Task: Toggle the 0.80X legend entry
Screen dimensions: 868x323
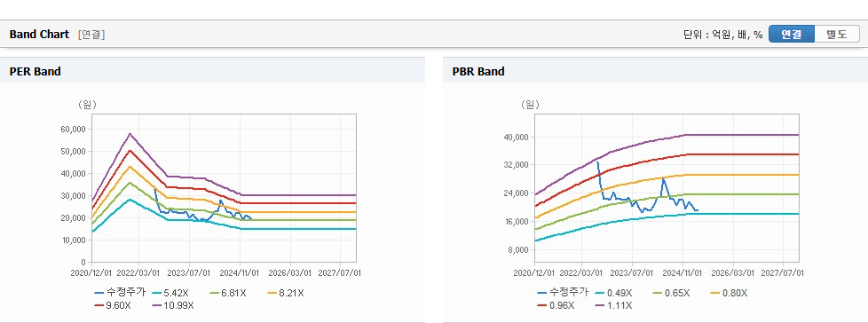Action: pos(729,293)
